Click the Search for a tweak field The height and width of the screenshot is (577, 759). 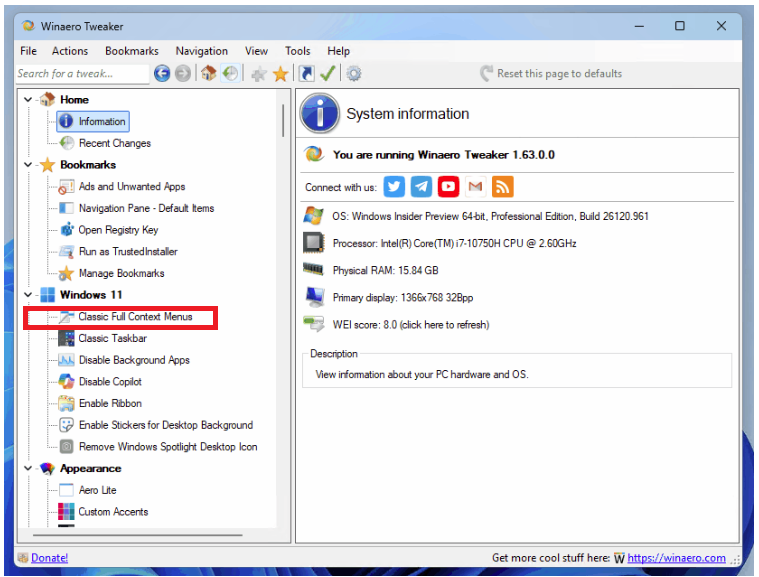point(80,74)
